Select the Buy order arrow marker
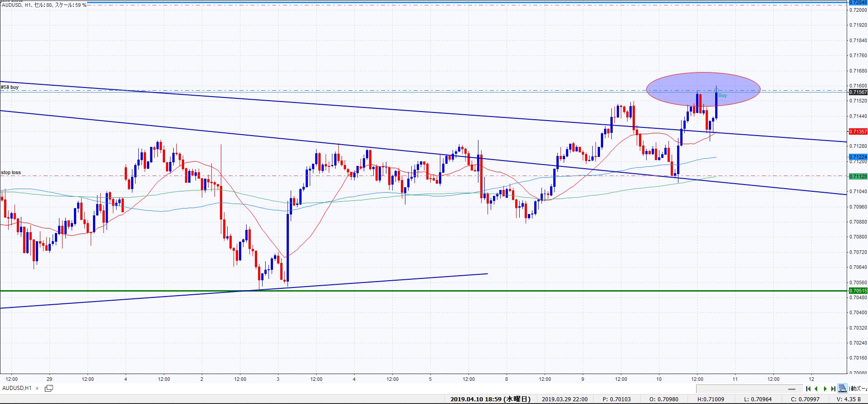 716,90
